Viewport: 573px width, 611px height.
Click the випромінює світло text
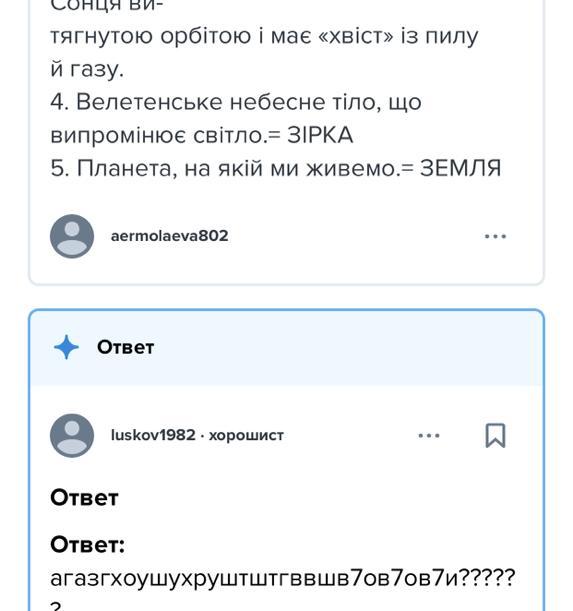(x=157, y=136)
